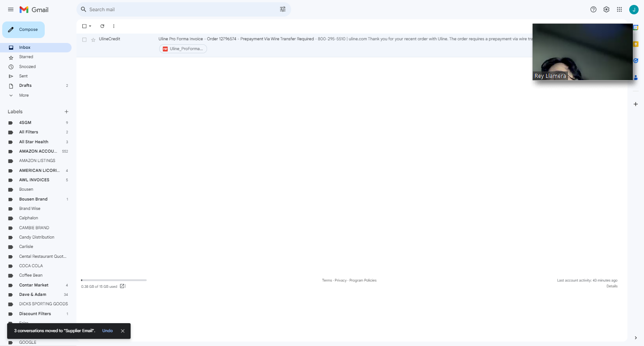Open the Google Tasks side panel icon

(636, 60)
